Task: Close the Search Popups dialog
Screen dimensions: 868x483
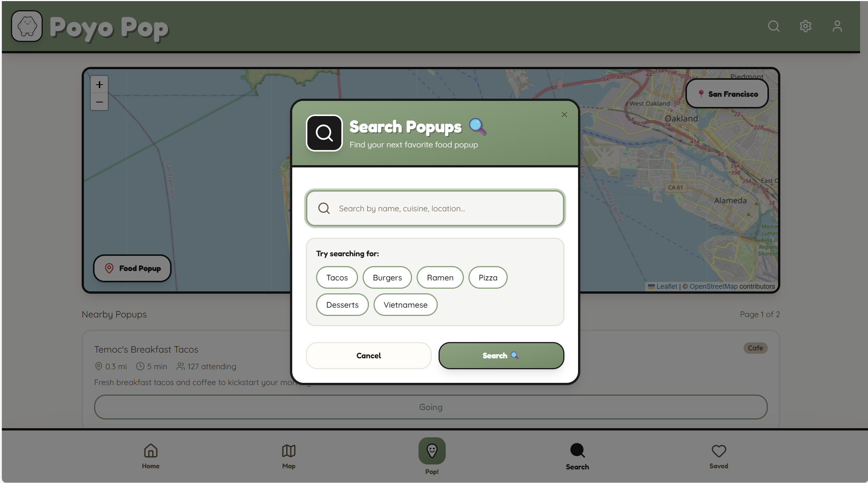Action: [564, 115]
